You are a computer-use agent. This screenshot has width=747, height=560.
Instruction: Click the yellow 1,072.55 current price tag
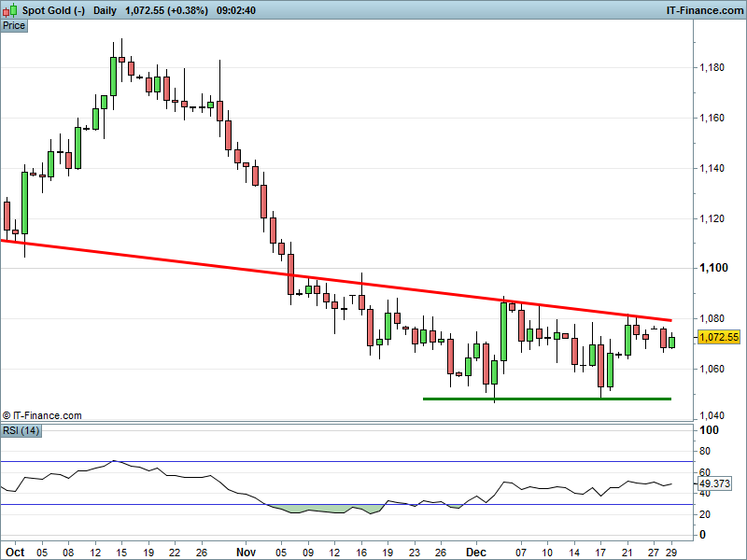718,337
